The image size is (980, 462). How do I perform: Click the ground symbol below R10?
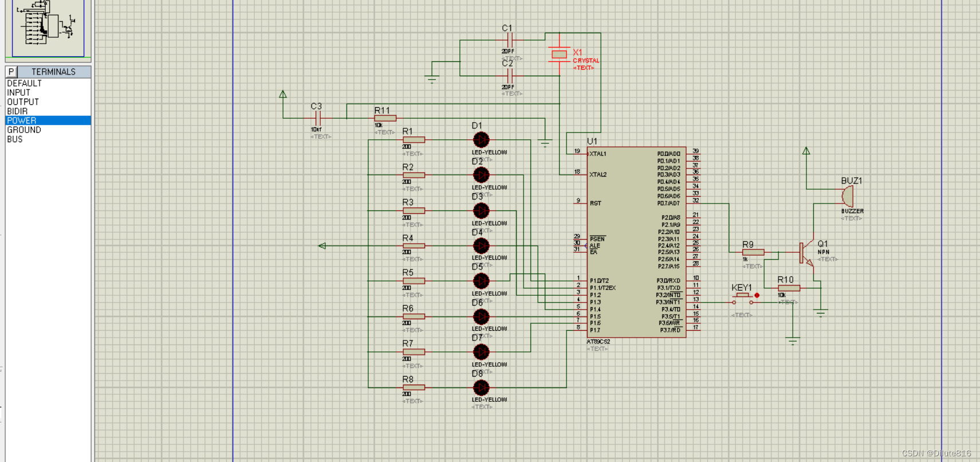tap(793, 342)
